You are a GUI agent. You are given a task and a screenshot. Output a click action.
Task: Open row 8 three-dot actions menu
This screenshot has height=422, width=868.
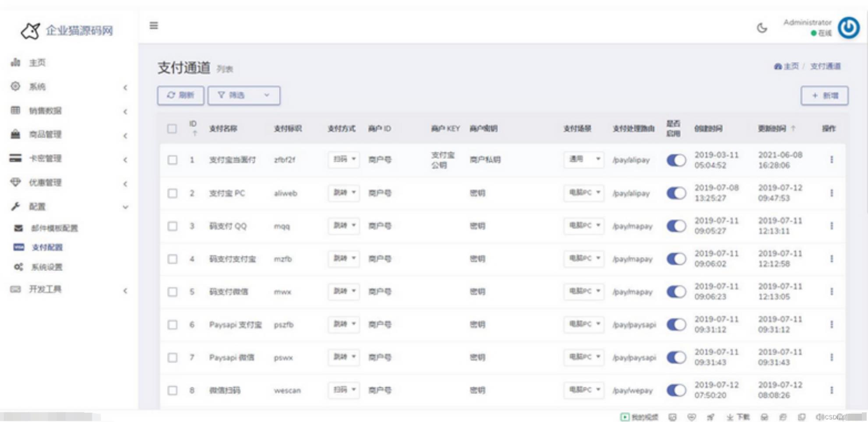pos(832,390)
